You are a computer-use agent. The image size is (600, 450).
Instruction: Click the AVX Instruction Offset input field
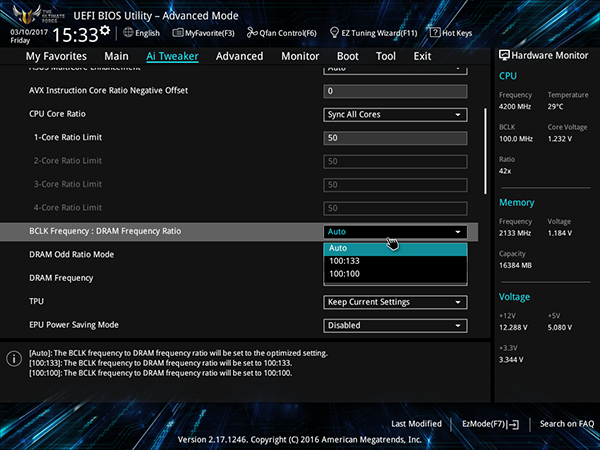(x=395, y=91)
